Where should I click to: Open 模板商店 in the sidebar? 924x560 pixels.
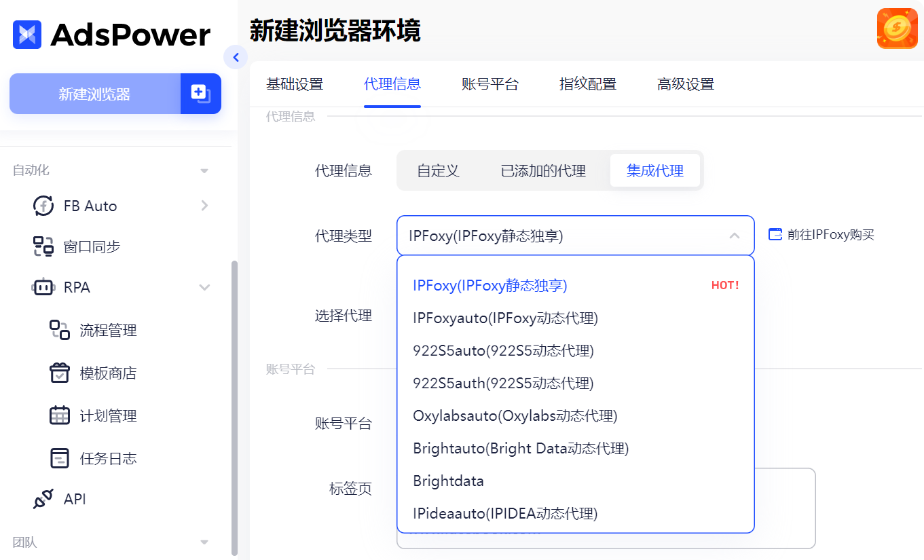click(109, 373)
